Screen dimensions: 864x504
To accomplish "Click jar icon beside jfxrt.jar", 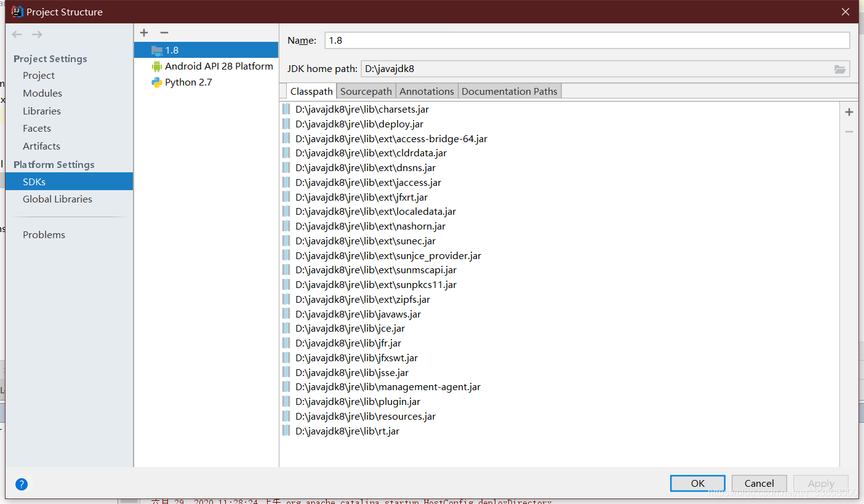I will click(x=286, y=197).
